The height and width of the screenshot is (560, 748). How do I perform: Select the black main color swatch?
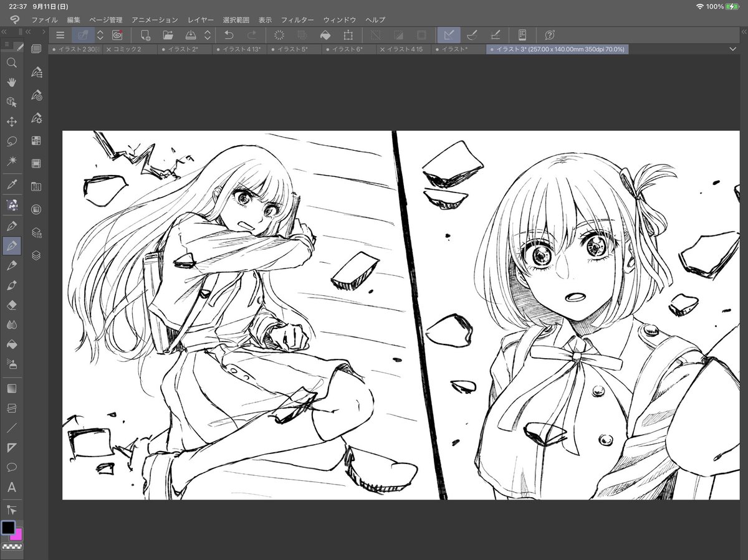pos(8,528)
